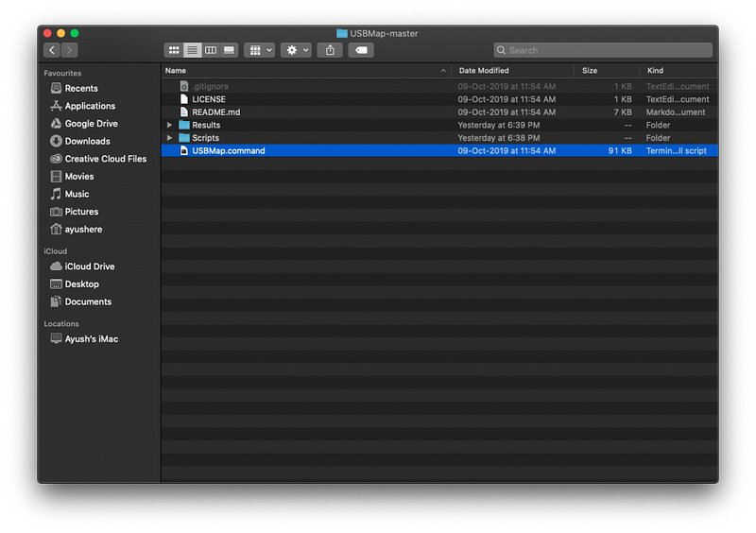This screenshot has height=533, width=756.
Task: Sort by the Name column header
Action: pyautogui.click(x=305, y=71)
